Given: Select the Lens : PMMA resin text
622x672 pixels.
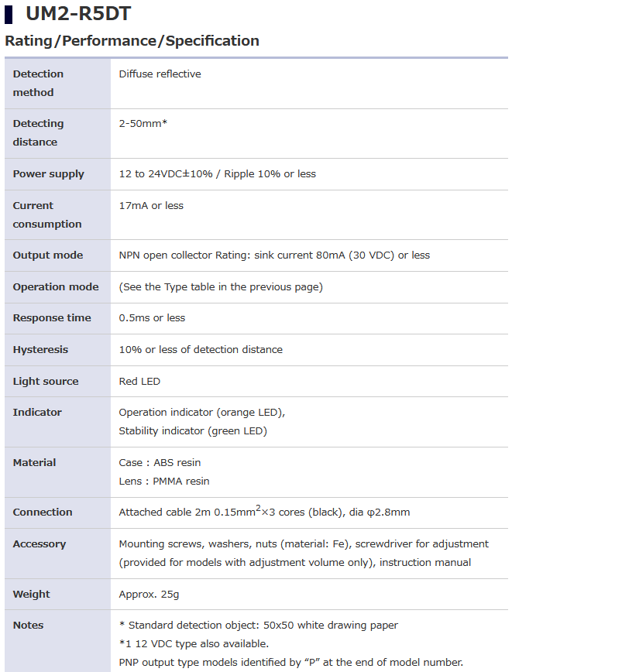Looking at the screenshot, I should [164, 482].
